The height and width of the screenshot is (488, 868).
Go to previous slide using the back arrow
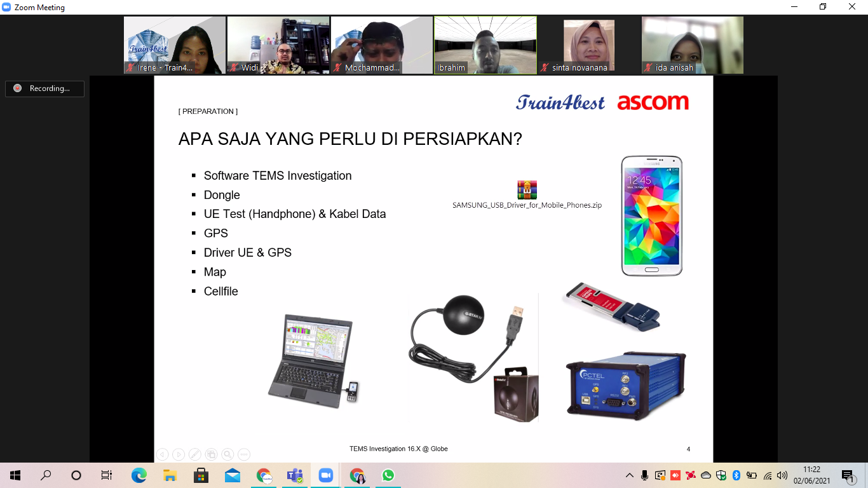pyautogui.click(x=163, y=454)
